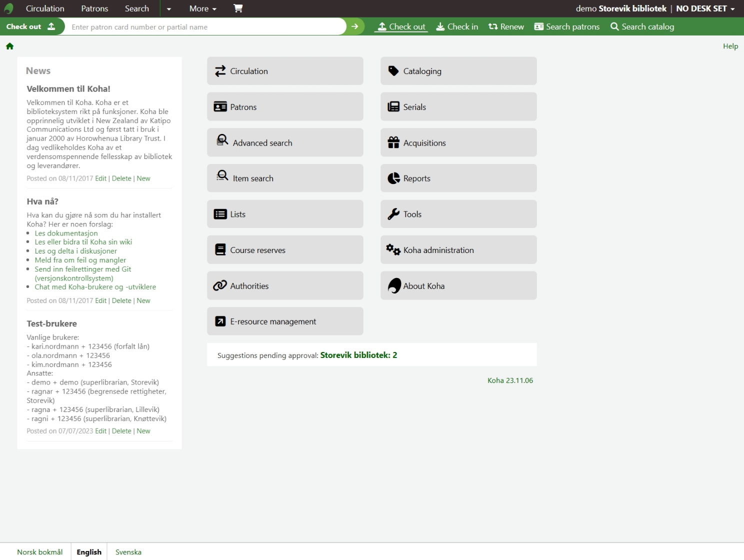Edit the Velkommen til Koha news item
Viewport: 744px width, 560px height.
click(101, 178)
